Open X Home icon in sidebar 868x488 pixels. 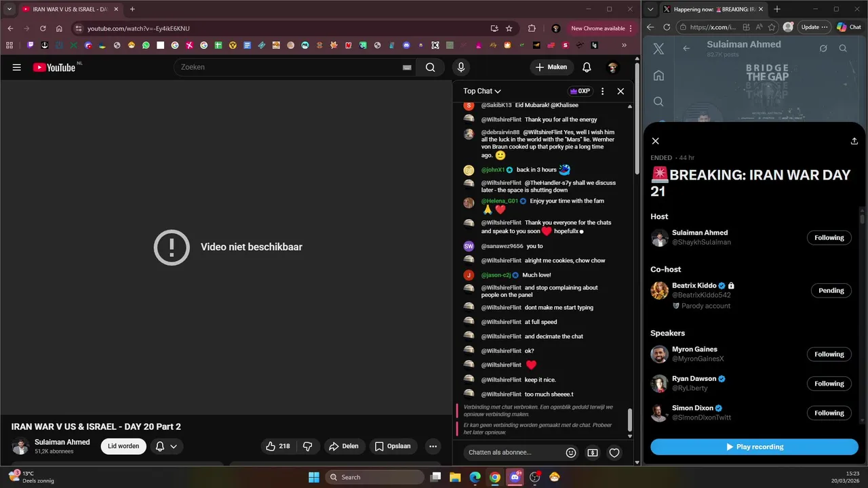[658, 75]
